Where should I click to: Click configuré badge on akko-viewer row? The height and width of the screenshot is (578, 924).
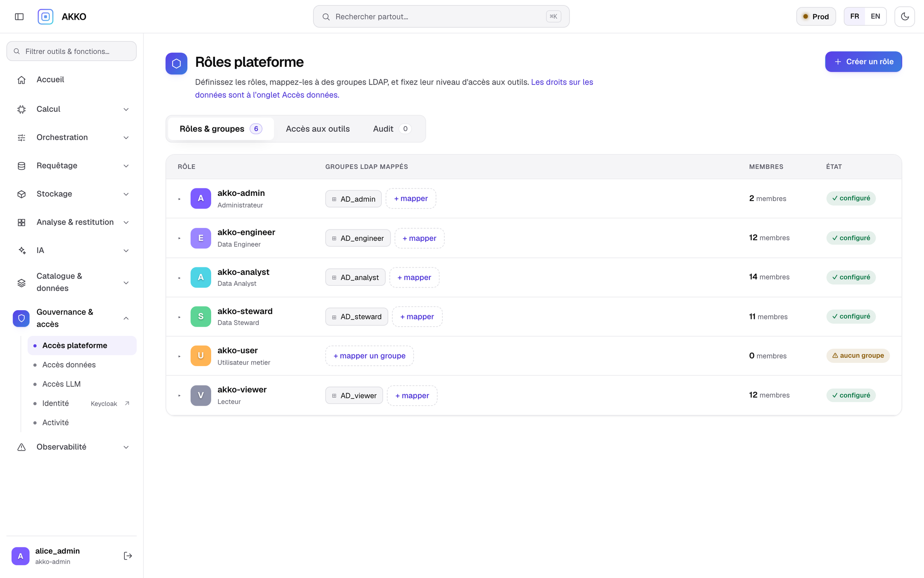(x=851, y=395)
